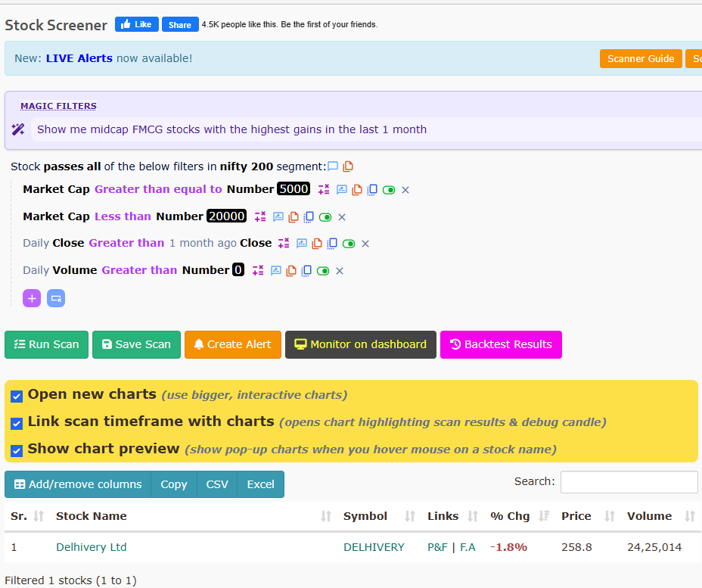This screenshot has width=702, height=588.
Task: Uncheck Open new charts checkbox
Action: pos(17,397)
